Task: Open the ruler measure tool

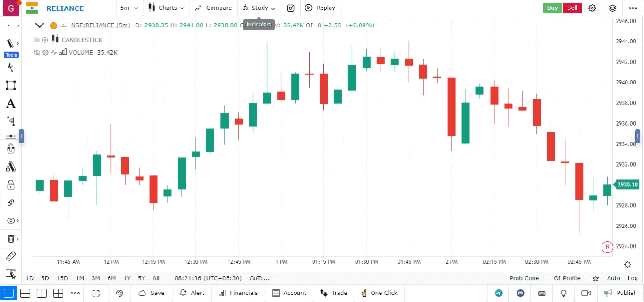Action: [10, 256]
